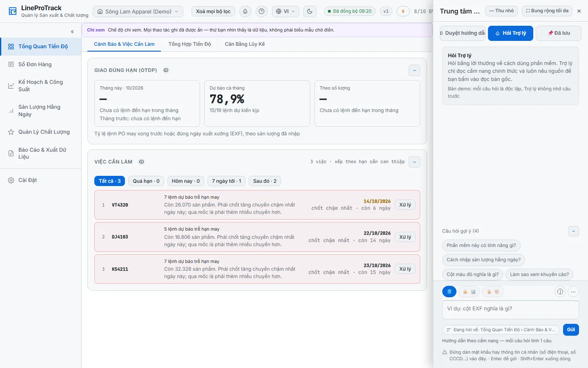The image size is (588, 368).
Task: Open the Sông Lam Apparel (Demo) dropdown
Action: pos(138,11)
